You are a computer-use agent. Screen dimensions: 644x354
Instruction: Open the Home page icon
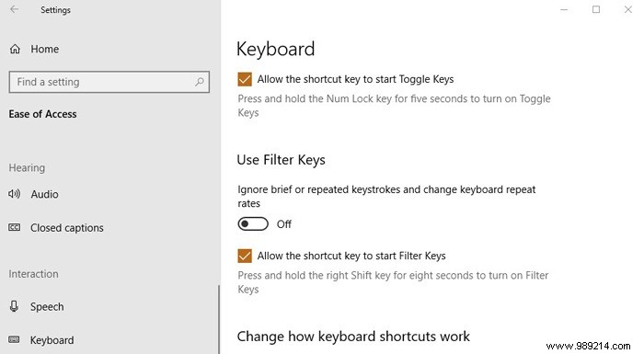[15, 50]
